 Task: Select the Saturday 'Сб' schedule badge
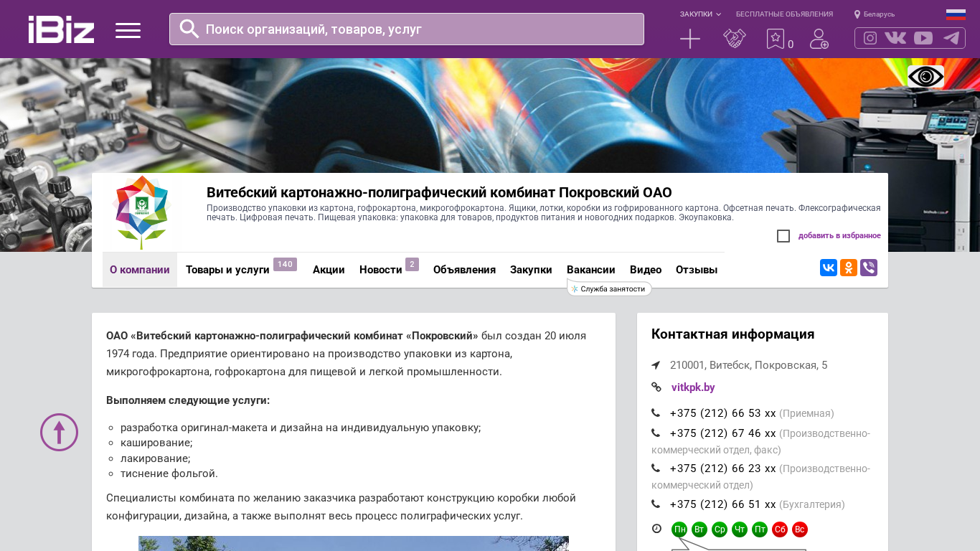780,529
